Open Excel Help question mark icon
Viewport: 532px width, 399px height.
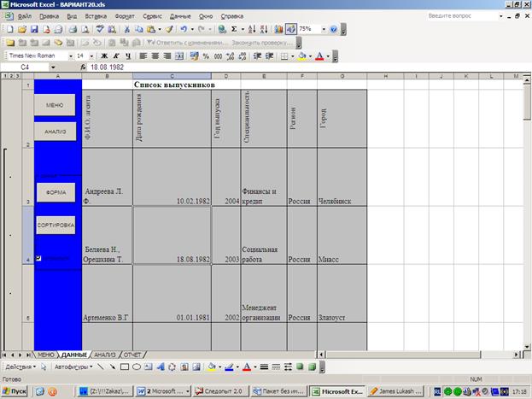coord(334,30)
